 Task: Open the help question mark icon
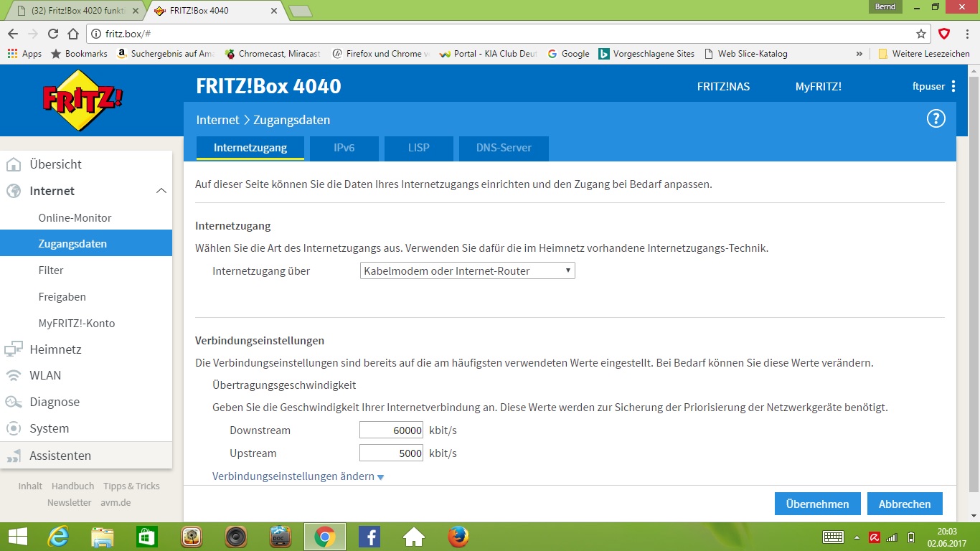(x=936, y=119)
